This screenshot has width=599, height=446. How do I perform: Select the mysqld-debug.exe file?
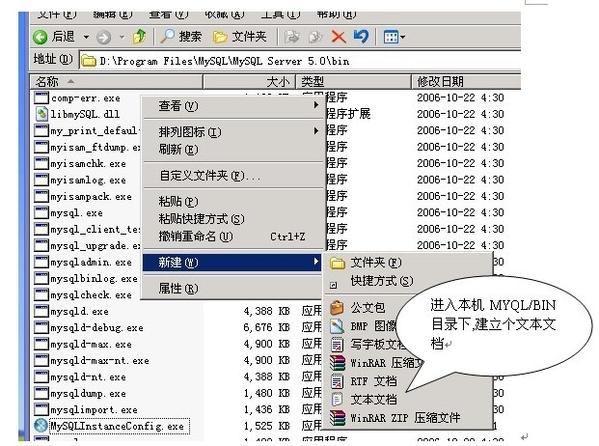click(89, 328)
